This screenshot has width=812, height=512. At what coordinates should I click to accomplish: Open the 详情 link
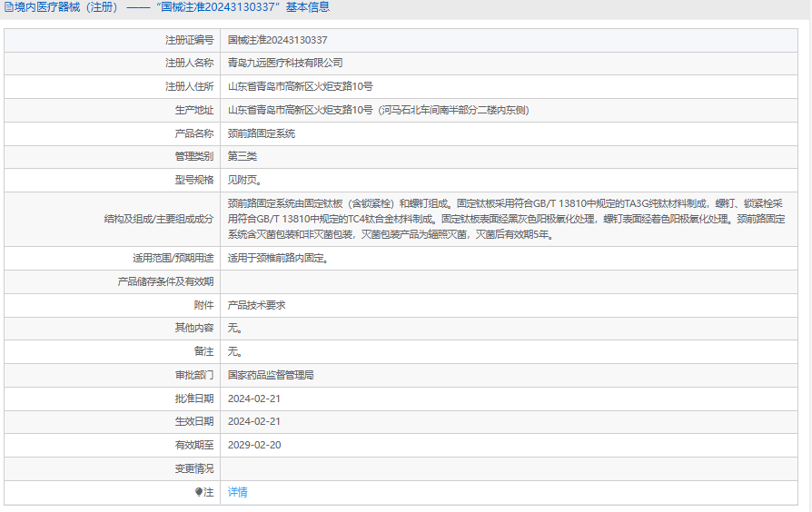(238, 492)
